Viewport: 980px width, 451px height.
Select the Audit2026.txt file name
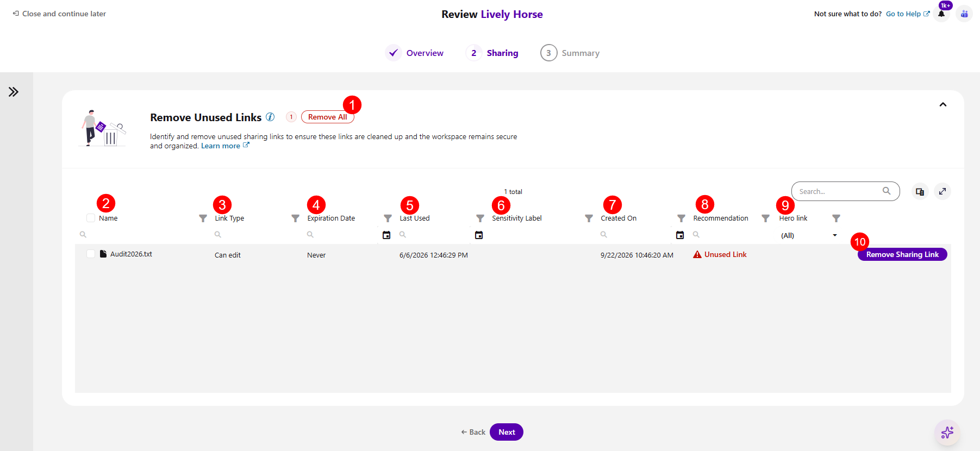[x=131, y=254]
